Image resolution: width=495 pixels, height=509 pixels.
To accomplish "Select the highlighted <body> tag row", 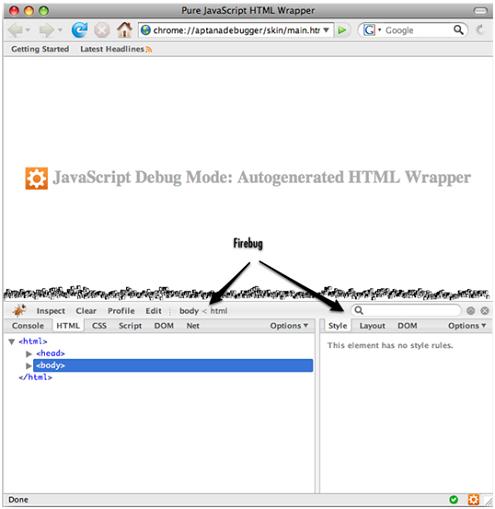I will (x=173, y=365).
